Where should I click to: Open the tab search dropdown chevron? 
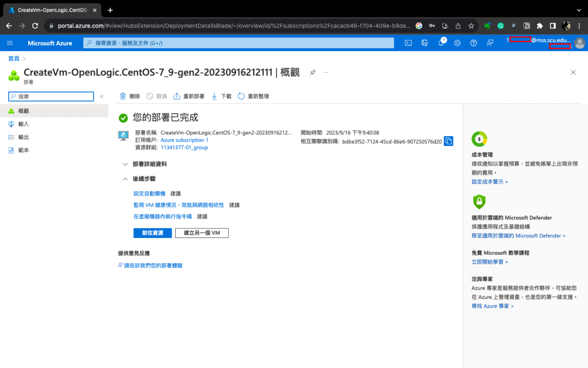pos(579,10)
